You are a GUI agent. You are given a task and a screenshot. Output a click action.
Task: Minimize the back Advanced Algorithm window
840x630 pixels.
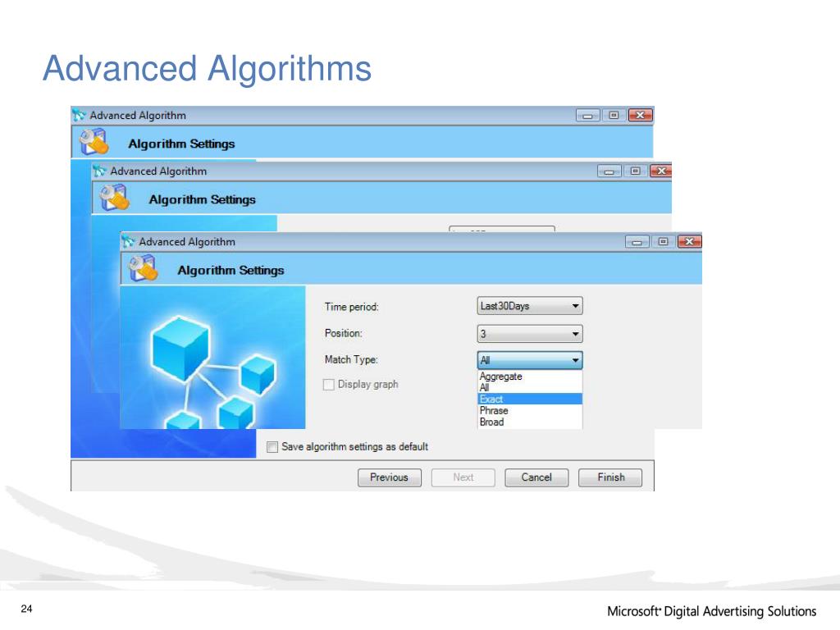pyautogui.click(x=587, y=116)
